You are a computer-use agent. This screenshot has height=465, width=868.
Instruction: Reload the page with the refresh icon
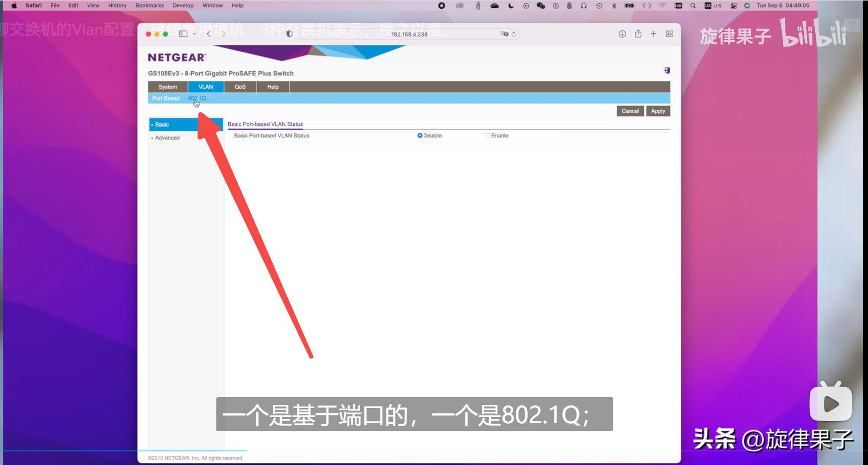514,34
